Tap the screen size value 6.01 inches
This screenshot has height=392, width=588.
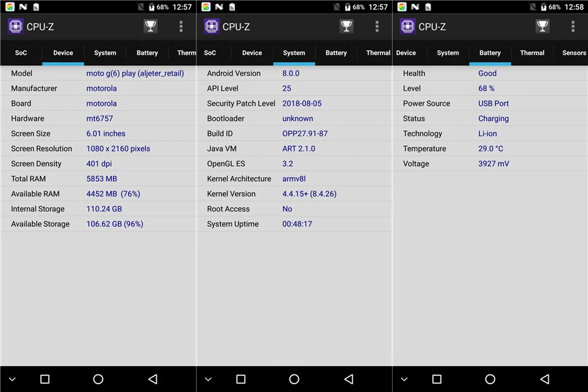click(106, 133)
